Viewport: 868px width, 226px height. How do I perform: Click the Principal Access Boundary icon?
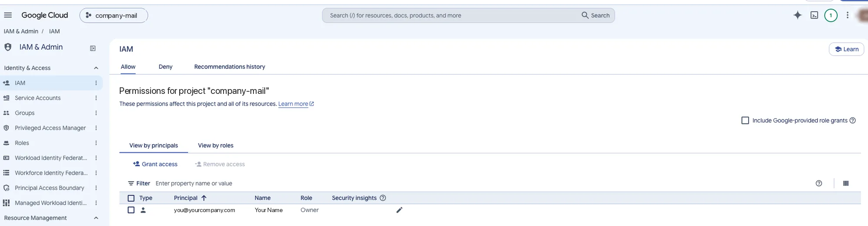tap(6, 188)
